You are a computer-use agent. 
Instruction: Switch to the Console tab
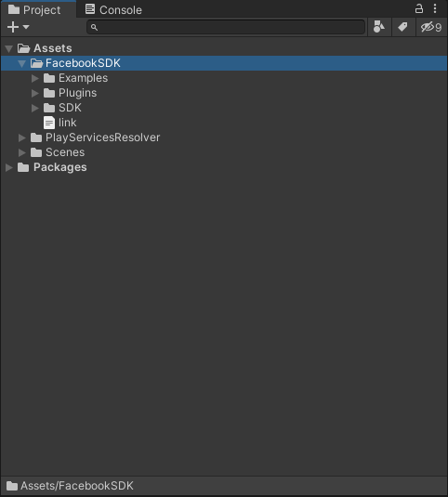coord(113,10)
